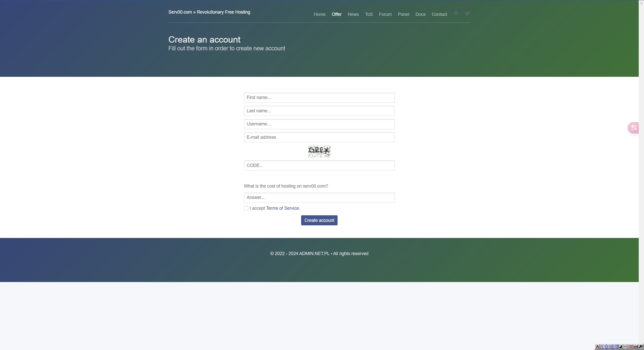
Task: Click the Create account button
Action: click(x=319, y=220)
